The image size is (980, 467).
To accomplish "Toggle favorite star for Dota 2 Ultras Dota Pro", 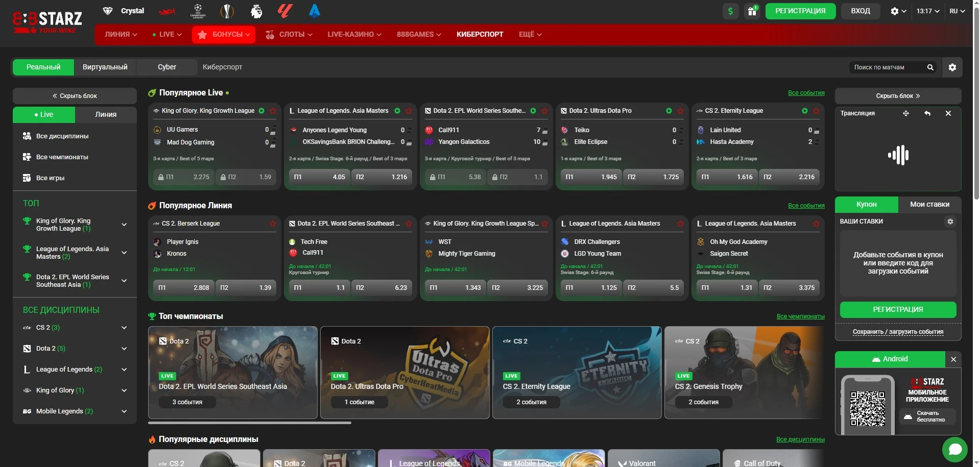I will pyautogui.click(x=680, y=111).
